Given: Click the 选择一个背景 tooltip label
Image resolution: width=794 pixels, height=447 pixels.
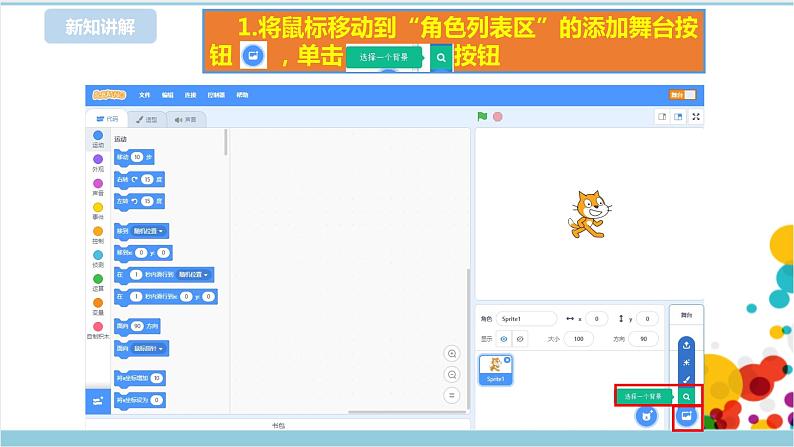Looking at the screenshot, I should 643,396.
